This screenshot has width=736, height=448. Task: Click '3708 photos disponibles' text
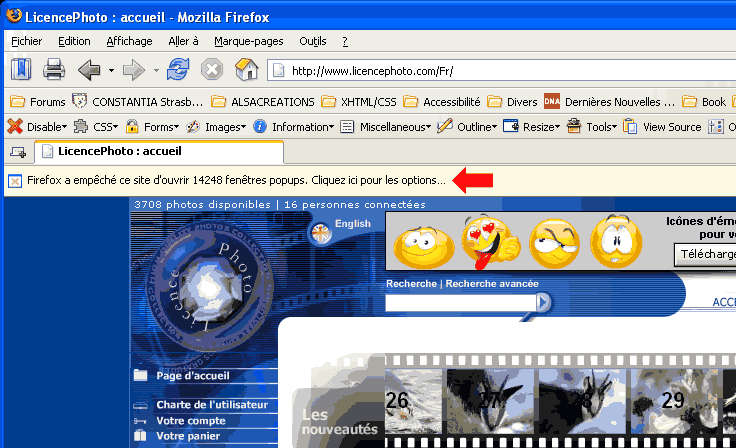click(202, 205)
